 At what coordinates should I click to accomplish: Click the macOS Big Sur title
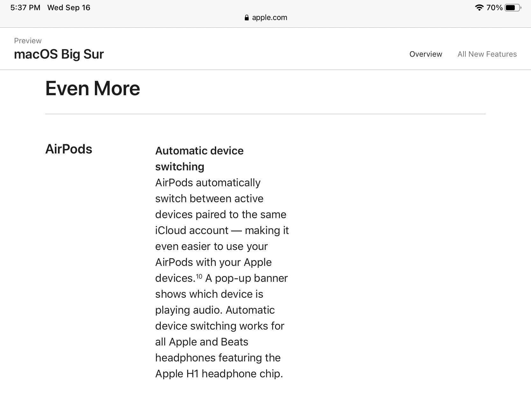[x=59, y=54]
